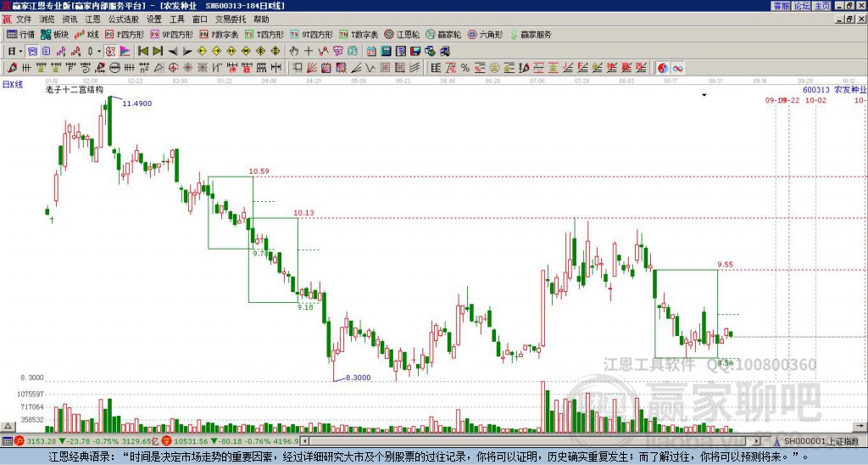Move chart right with black arrow

tap(187, 51)
